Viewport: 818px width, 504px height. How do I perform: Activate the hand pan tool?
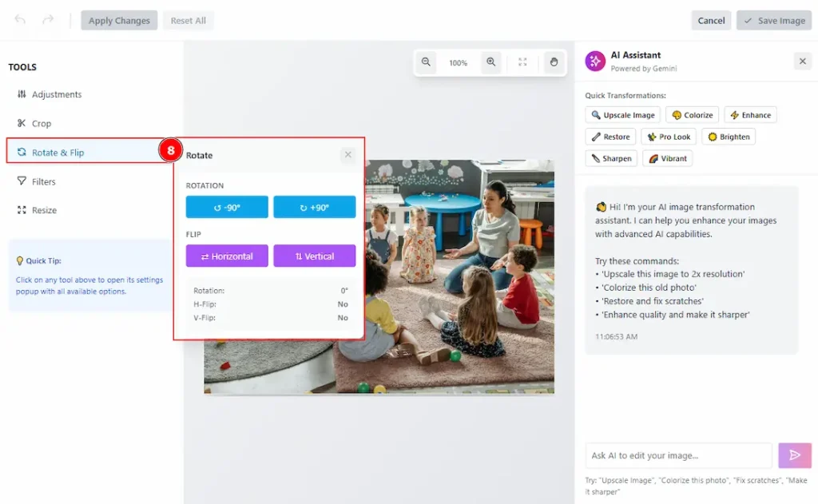554,62
